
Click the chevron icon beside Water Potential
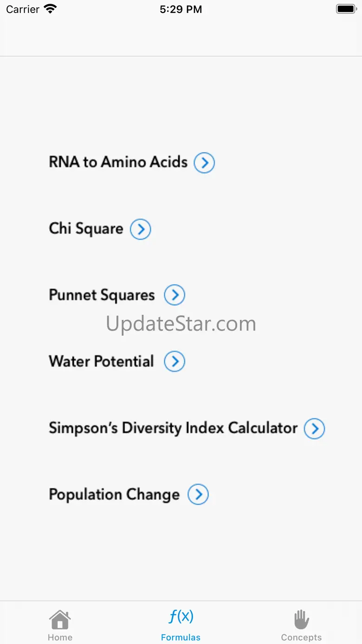(175, 362)
